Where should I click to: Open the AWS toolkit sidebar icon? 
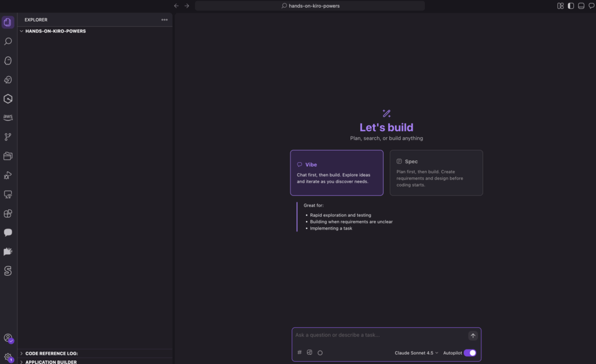click(x=8, y=117)
